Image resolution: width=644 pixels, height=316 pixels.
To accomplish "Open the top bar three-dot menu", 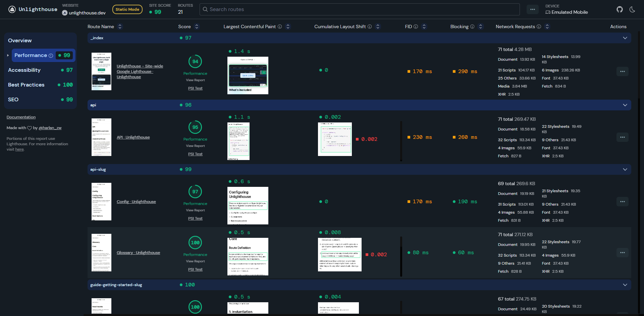I will click(532, 9).
